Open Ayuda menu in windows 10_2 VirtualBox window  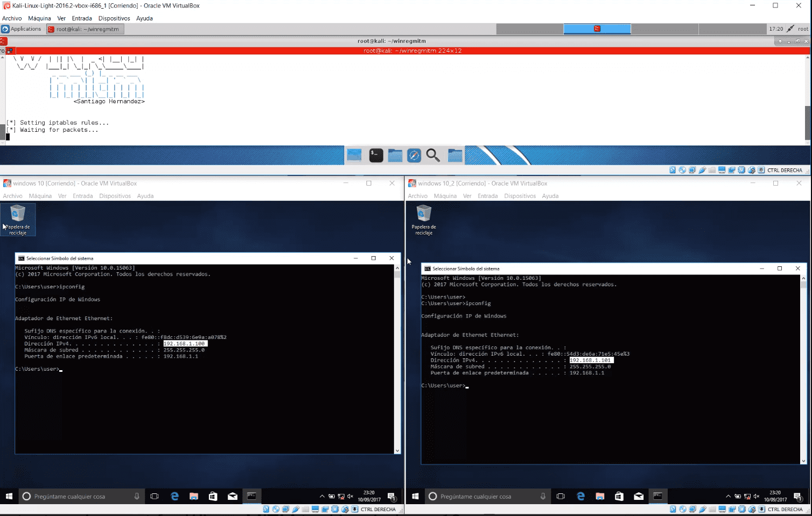pyautogui.click(x=550, y=196)
